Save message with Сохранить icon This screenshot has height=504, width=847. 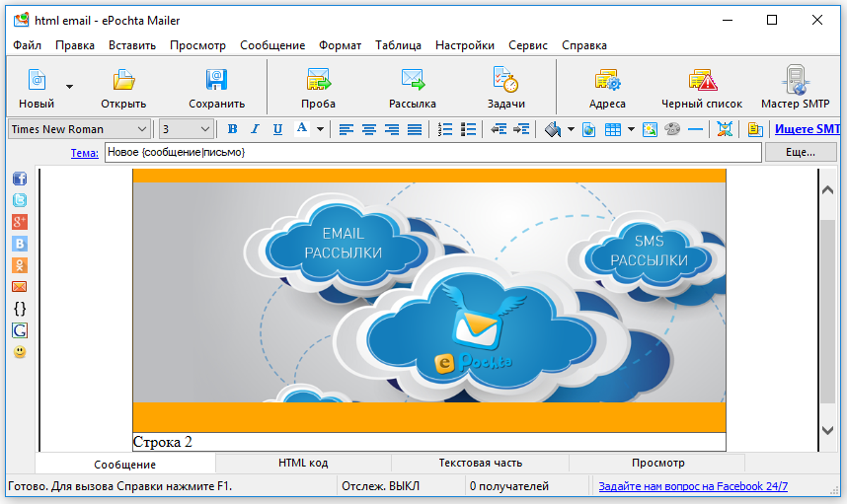216,80
